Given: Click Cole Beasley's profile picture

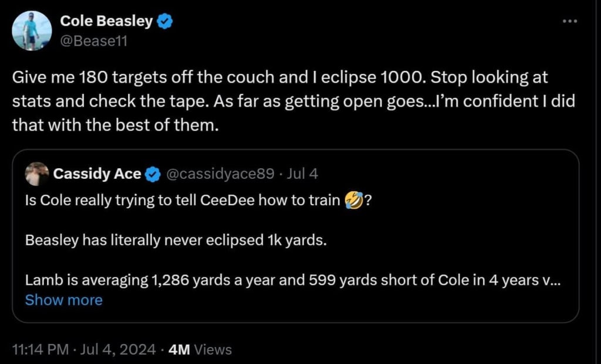Looking at the screenshot, I should [x=32, y=30].
